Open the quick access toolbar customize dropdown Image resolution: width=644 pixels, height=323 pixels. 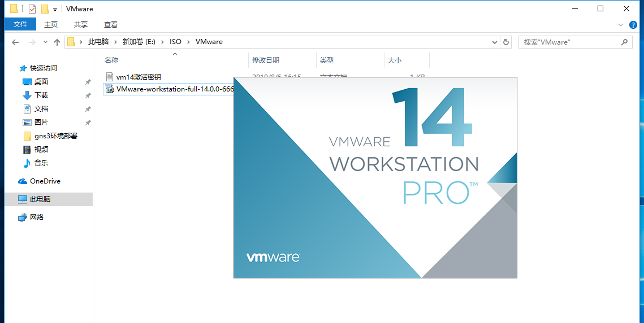pyautogui.click(x=55, y=9)
